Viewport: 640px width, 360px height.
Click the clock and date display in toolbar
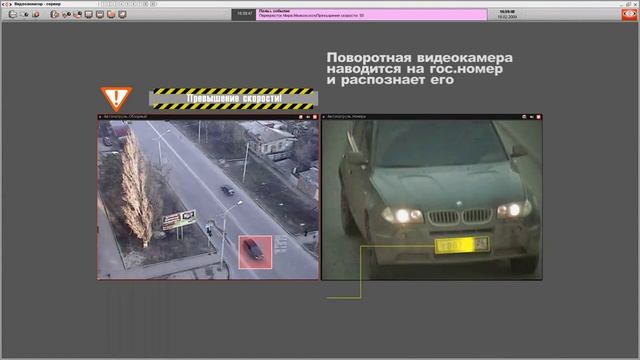[x=507, y=14]
